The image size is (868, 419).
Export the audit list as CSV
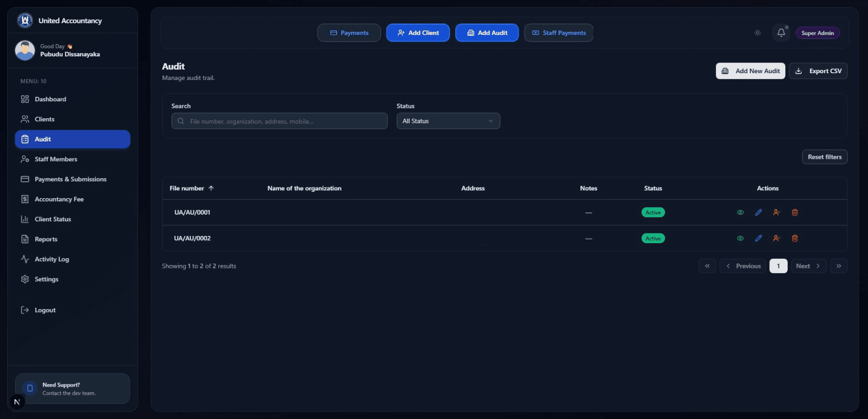[818, 71]
